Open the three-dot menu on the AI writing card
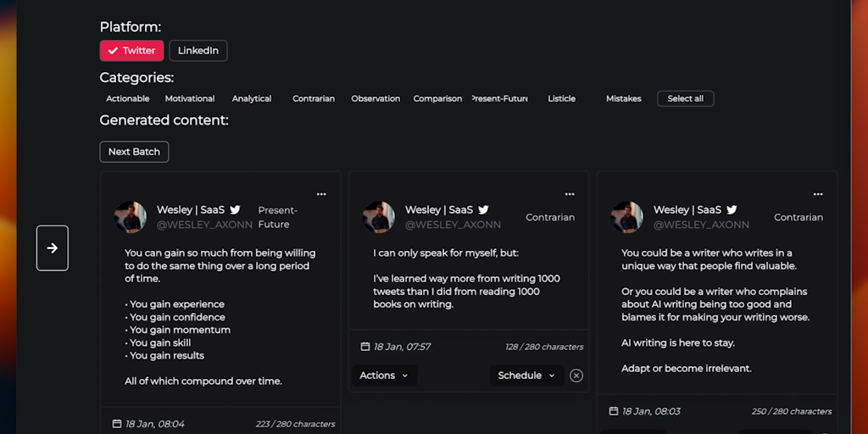Viewport: 868px width, 434px height. [x=818, y=194]
